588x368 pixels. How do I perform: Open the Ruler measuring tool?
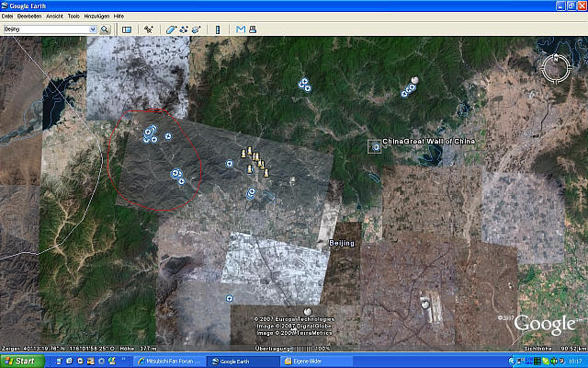point(218,29)
